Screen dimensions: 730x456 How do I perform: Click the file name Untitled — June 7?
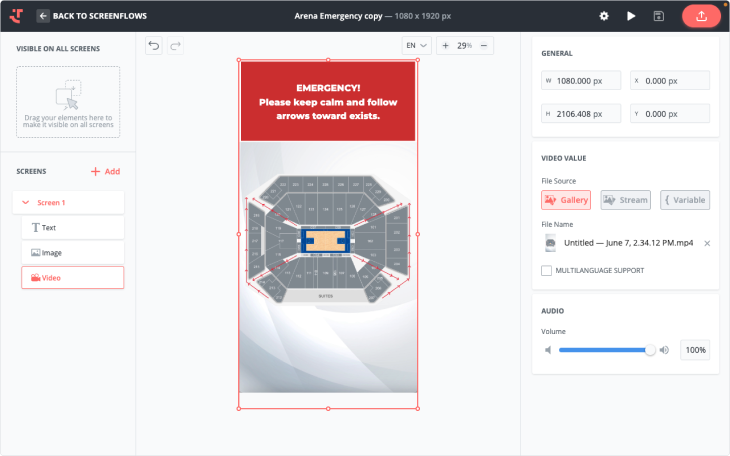click(x=629, y=243)
